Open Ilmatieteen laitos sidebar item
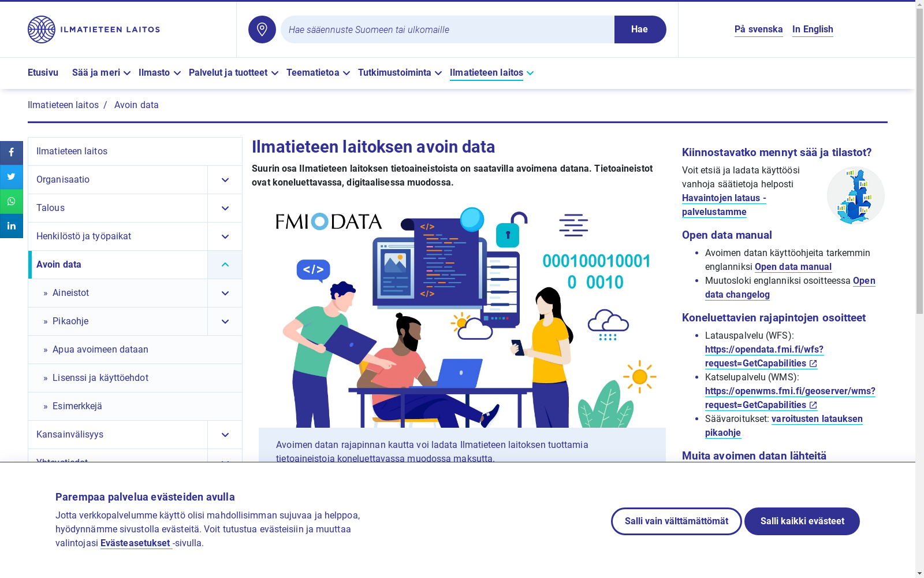 [x=135, y=151]
